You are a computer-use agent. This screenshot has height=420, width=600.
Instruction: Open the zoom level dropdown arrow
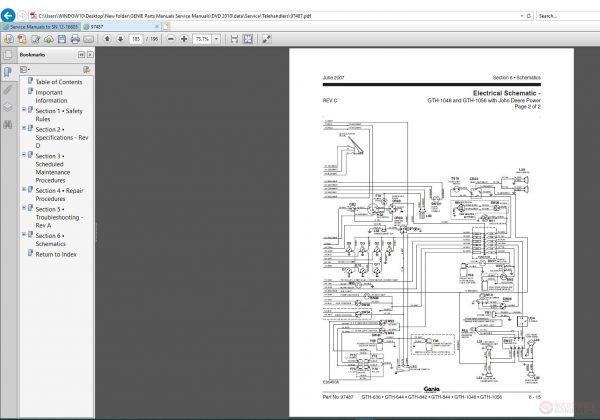(x=217, y=39)
